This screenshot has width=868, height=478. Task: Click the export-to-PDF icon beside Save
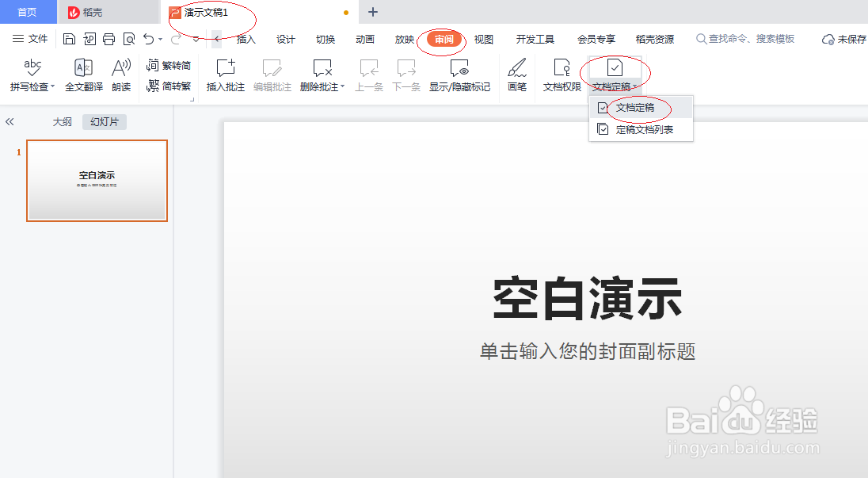pos(89,39)
